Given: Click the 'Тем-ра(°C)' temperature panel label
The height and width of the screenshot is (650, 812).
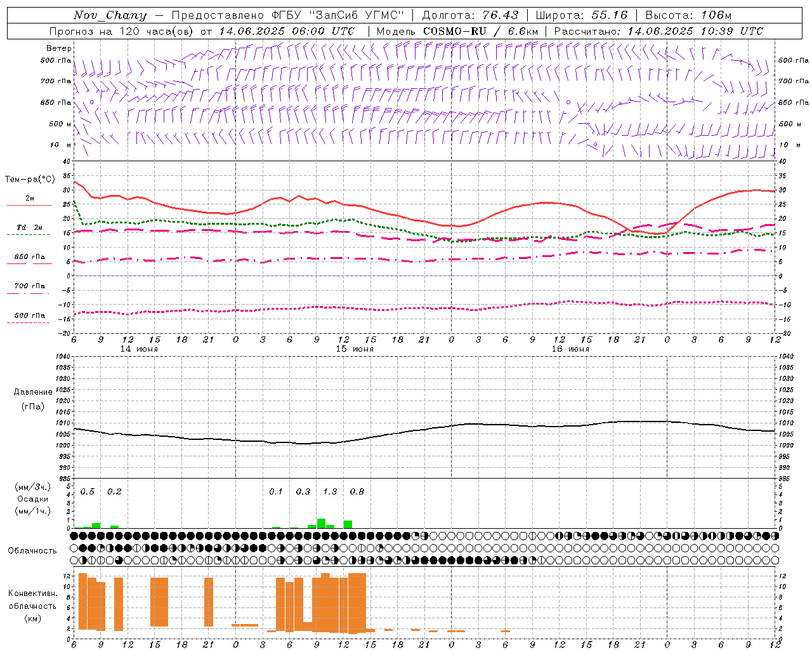Looking at the screenshot, I should (30, 180).
